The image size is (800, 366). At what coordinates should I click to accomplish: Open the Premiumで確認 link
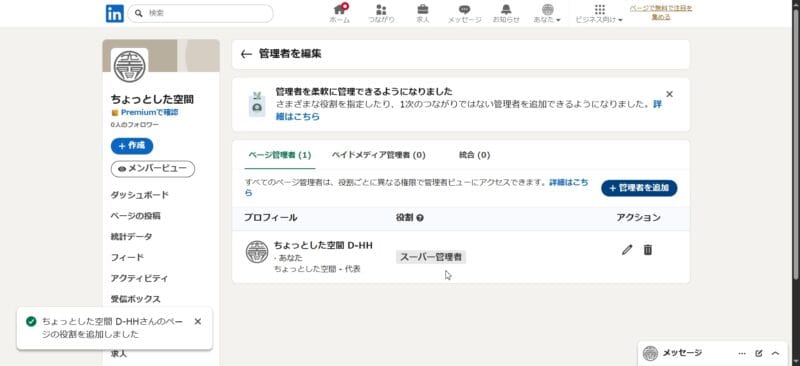pos(149,113)
